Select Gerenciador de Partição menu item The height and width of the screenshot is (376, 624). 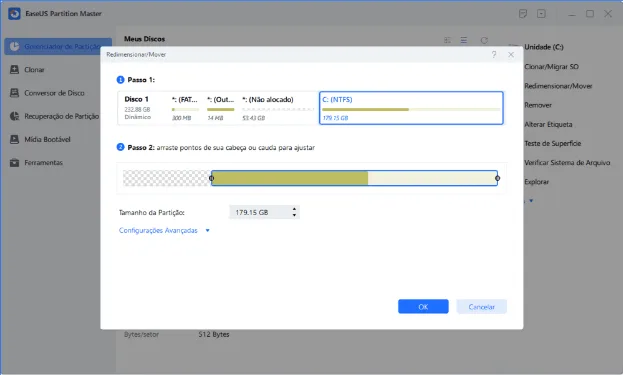[x=58, y=47]
